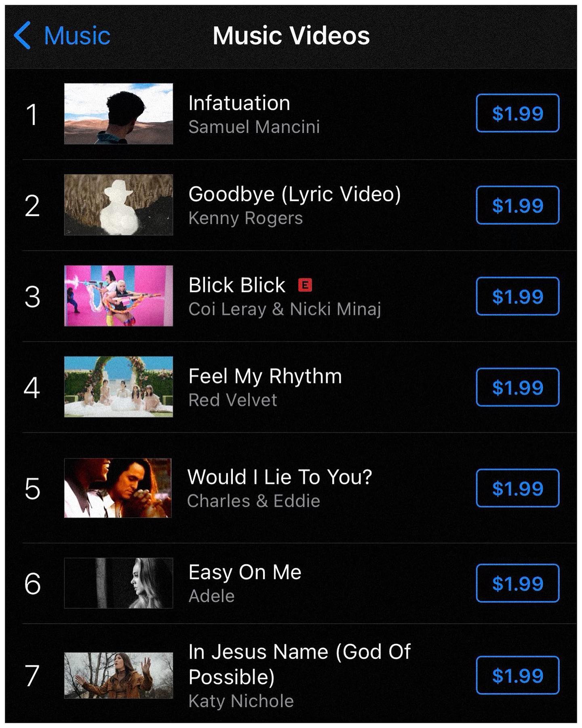Buy In Jesus Name for $1.99
Viewport: 582px width, 728px height.
(517, 675)
